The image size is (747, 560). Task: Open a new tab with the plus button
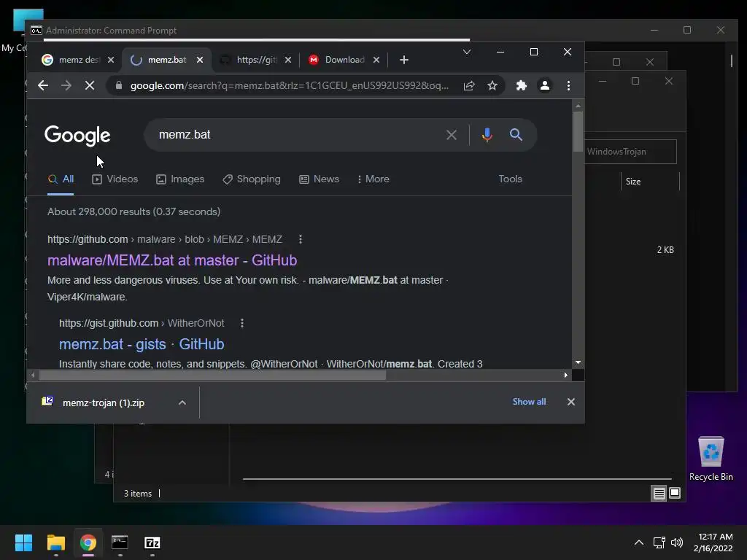tap(404, 60)
